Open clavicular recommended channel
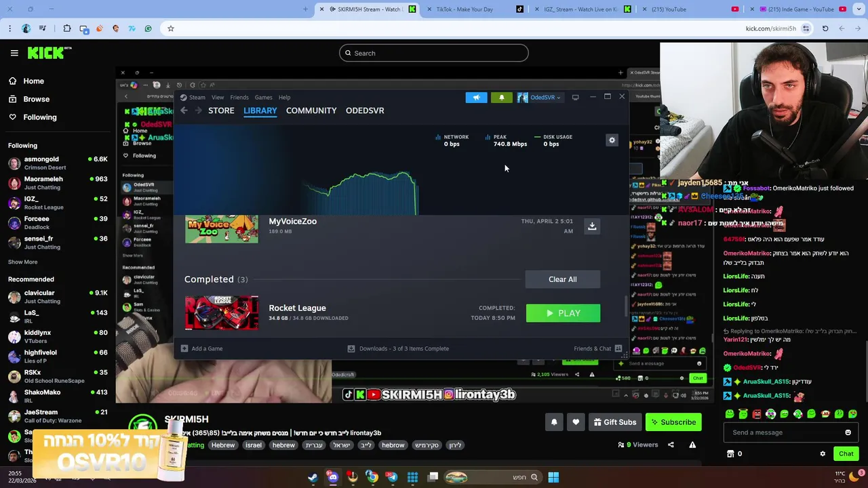Screen dimensions: 868x488 coord(58,297)
